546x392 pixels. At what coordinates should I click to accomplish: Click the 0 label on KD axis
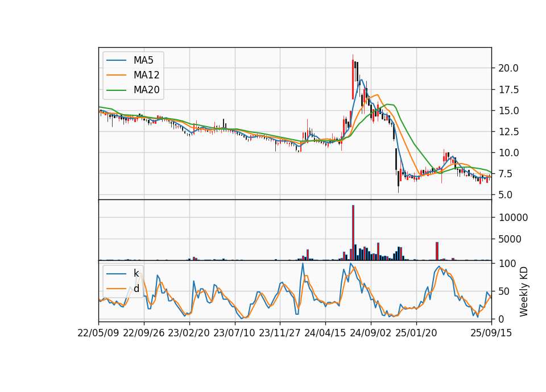pyautogui.click(x=502, y=319)
